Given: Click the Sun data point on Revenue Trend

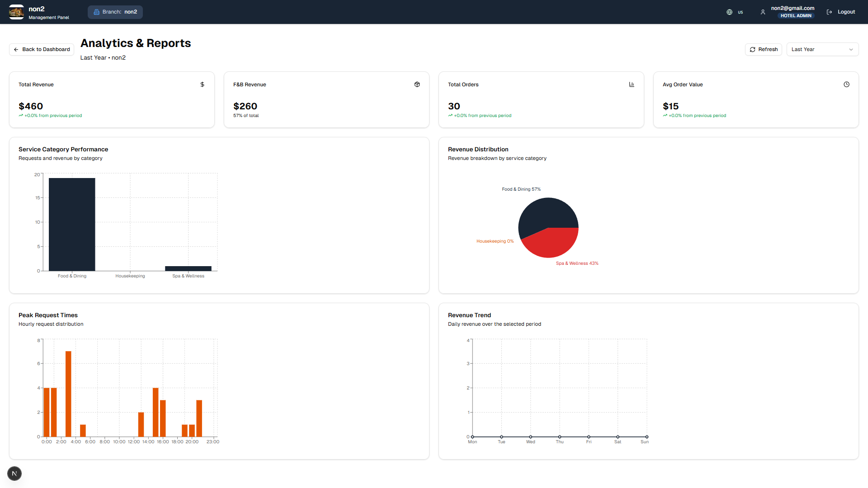Looking at the screenshot, I should [x=646, y=437].
